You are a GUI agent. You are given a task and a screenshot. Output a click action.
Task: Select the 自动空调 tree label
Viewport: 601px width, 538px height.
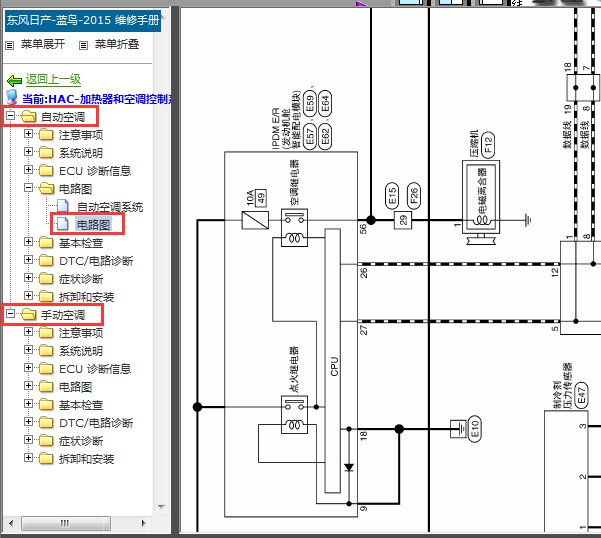(63, 117)
